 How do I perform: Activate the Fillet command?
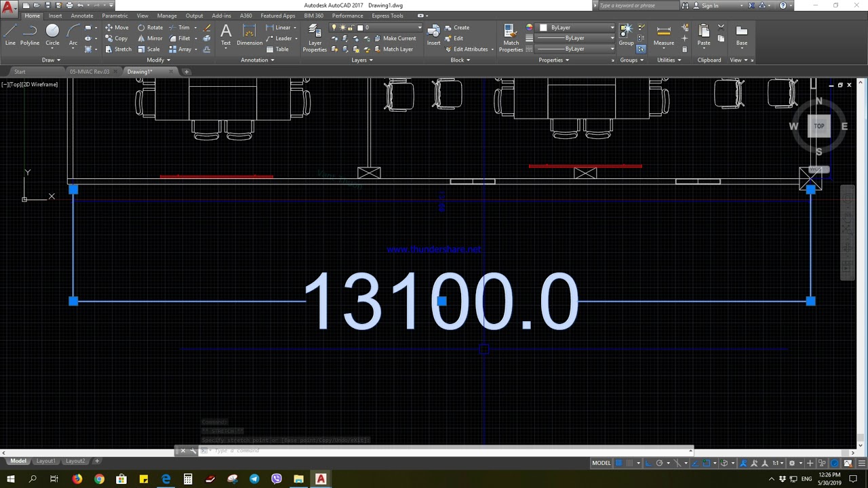[180, 39]
